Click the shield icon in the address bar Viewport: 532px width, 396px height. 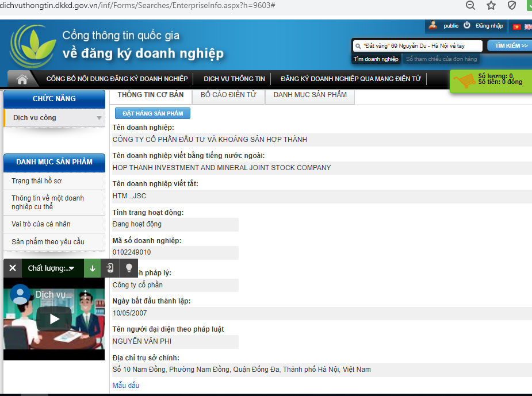pos(512,6)
